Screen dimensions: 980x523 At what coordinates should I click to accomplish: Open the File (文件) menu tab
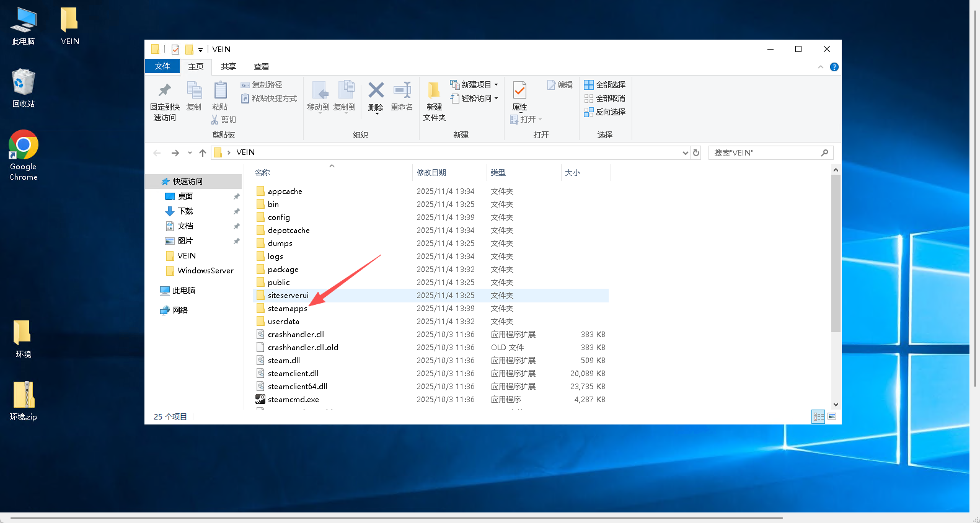pyautogui.click(x=162, y=66)
